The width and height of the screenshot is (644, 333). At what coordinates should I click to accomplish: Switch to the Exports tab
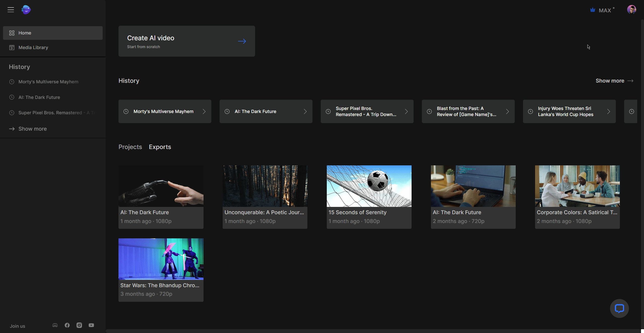(x=160, y=147)
